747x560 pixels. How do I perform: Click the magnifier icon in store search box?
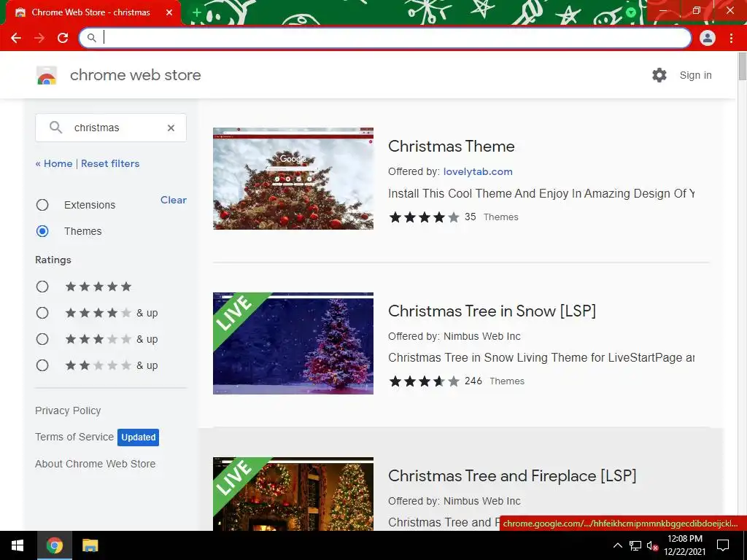click(x=55, y=128)
